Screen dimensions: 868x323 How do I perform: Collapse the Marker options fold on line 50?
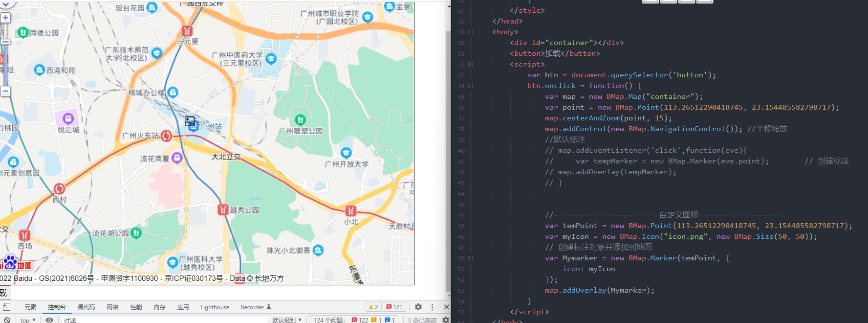point(471,258)
